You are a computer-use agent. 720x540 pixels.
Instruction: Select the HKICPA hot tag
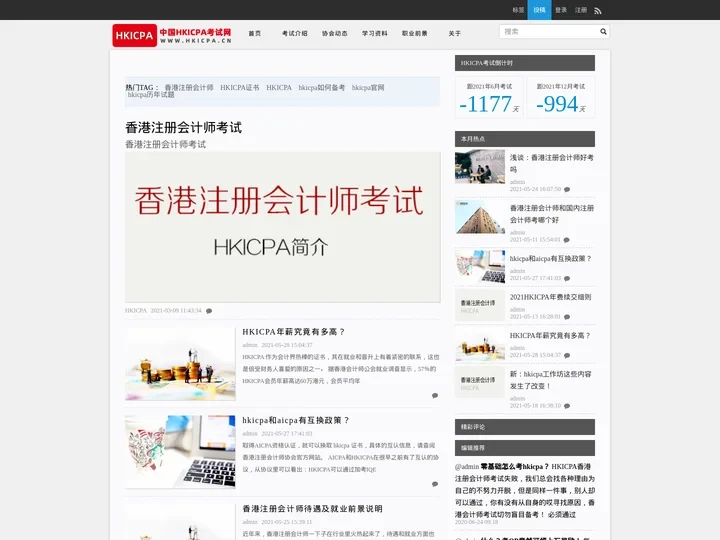279,87
